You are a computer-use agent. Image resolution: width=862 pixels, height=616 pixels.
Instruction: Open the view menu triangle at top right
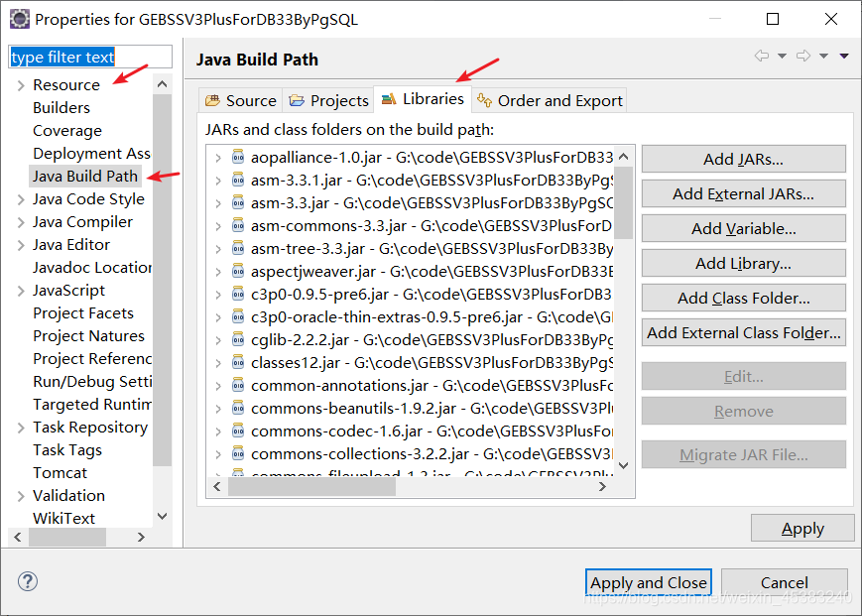[x=844, y=56]
